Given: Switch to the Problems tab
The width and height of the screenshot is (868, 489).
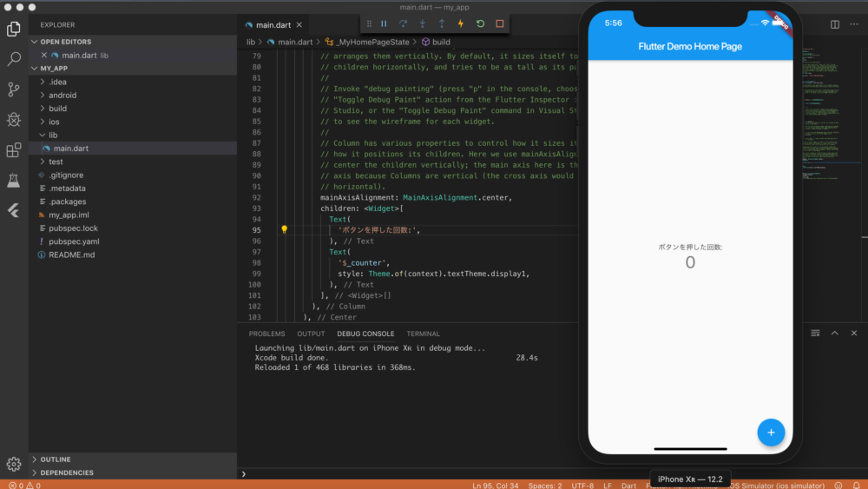Looking at the screenshot, I should point(266,334).
